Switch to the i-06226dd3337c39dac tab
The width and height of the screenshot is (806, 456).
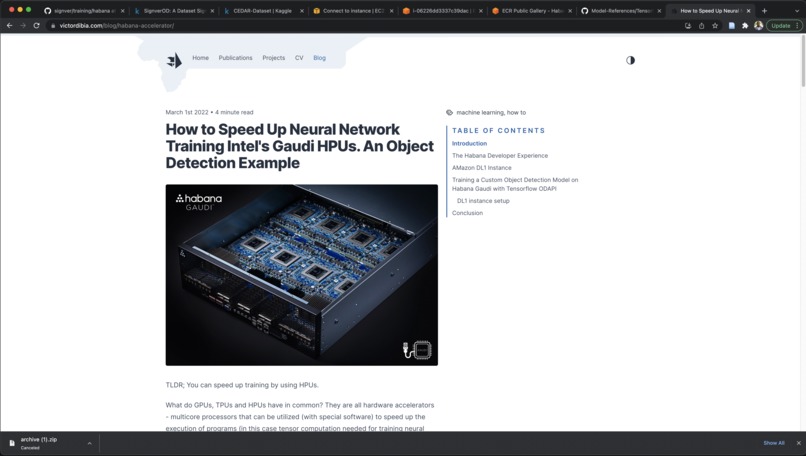pos(442,10)
